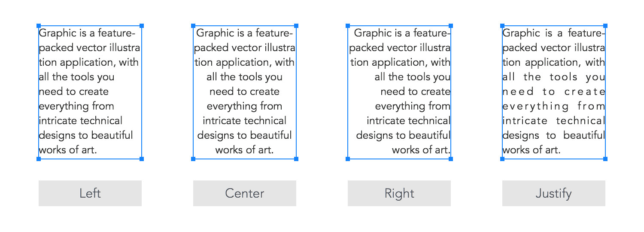The image size is (644, 232).
Task: Click bottom-right handle of right-aligned text box
Action: coord(451,159)
